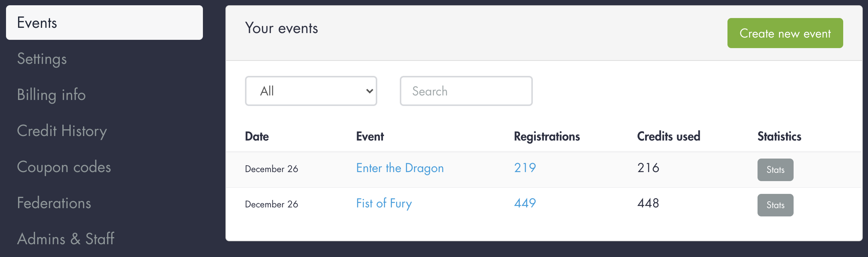View 449 registrations link
This screenshot has height=257, width=868.
[x=525, y=203]
